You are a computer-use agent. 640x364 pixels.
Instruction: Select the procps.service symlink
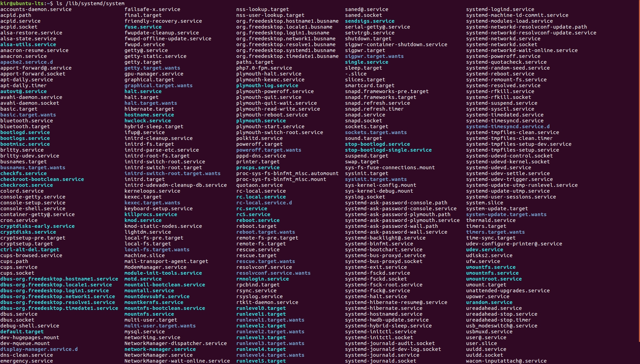pos(258,168)
